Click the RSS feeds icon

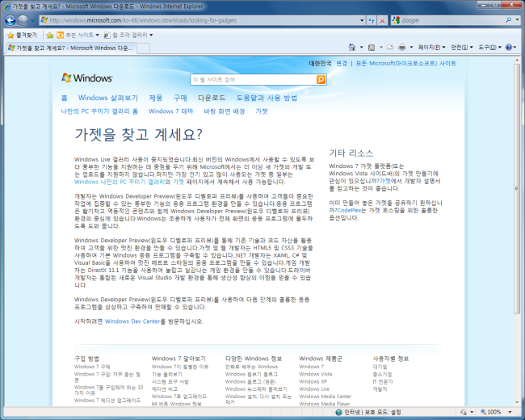coord(372,48)
